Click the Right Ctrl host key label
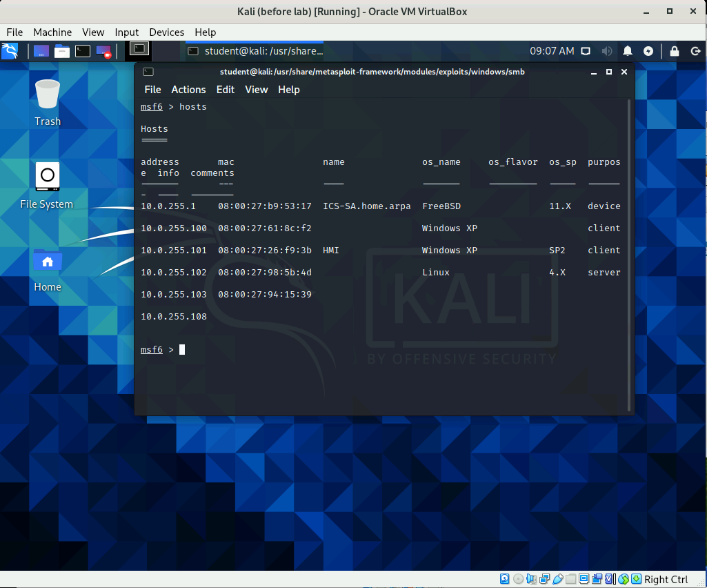The width and height of the screenshot is (707, 588). 666,580
